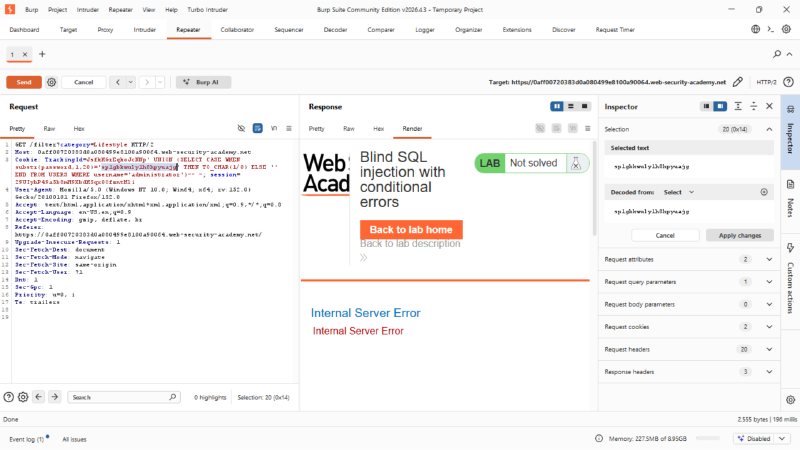
Task: Open the next-request history dropdown arrow
Action: tap(160, 82)
